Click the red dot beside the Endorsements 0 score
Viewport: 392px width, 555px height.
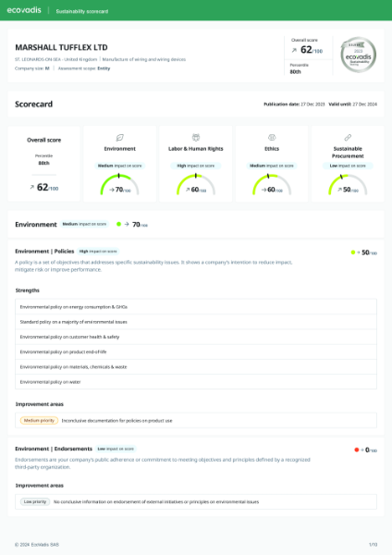pos(356,450)
